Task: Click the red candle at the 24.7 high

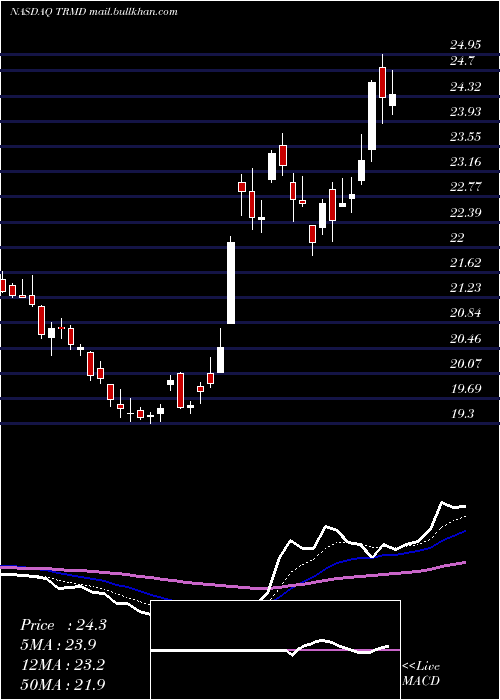Action: (x=382, y=82)
